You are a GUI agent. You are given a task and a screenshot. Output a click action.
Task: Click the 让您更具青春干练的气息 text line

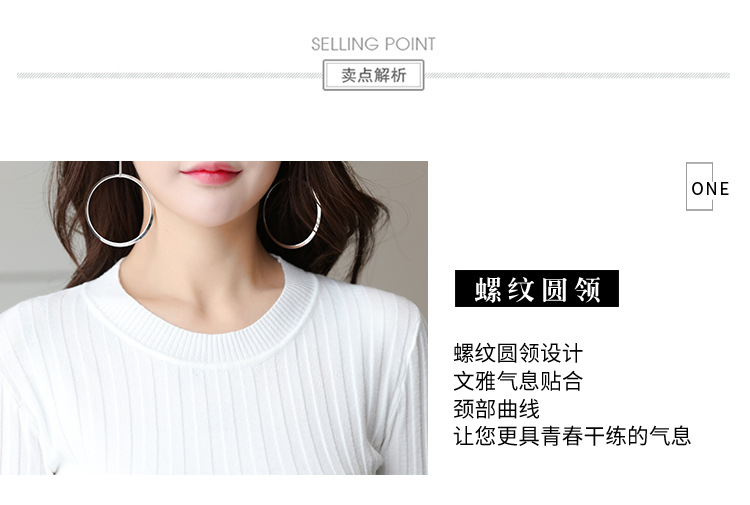[x=572, y=436]
